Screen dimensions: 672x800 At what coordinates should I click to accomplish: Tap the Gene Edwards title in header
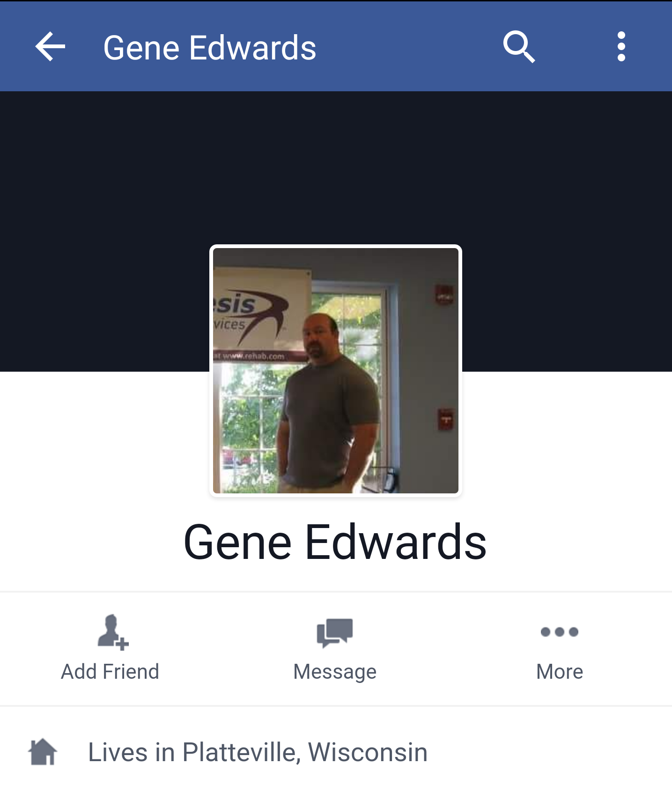(x=209, y=48)
